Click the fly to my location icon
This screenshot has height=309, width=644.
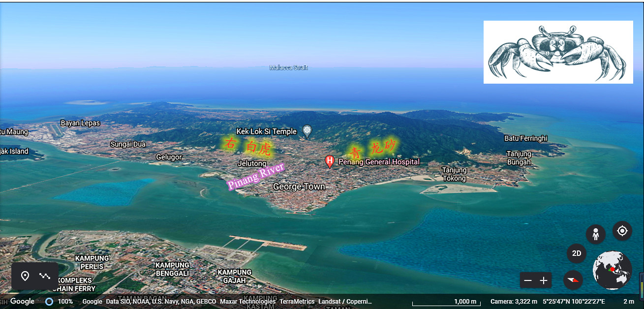pos(622,231)
